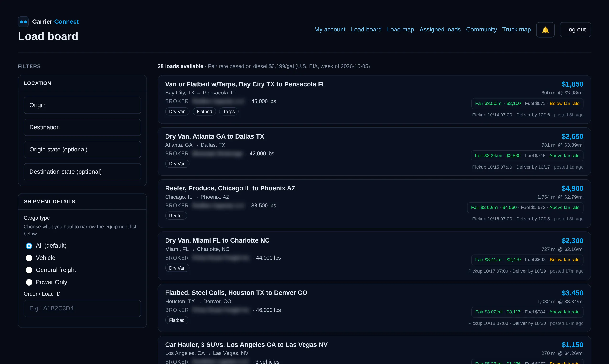Click fair rate badge showing Fuel $1,673
The width and height of the screenshot is (609, 364).
(525, 208)
